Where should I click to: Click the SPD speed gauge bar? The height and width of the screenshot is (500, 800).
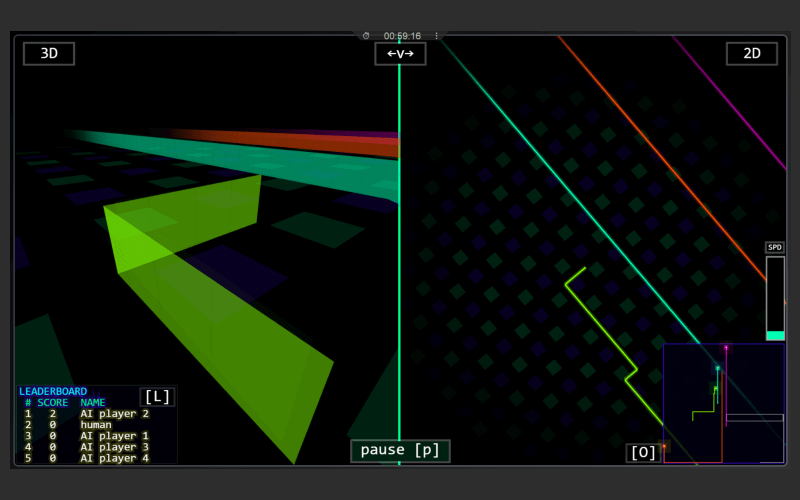coord(775,298)
